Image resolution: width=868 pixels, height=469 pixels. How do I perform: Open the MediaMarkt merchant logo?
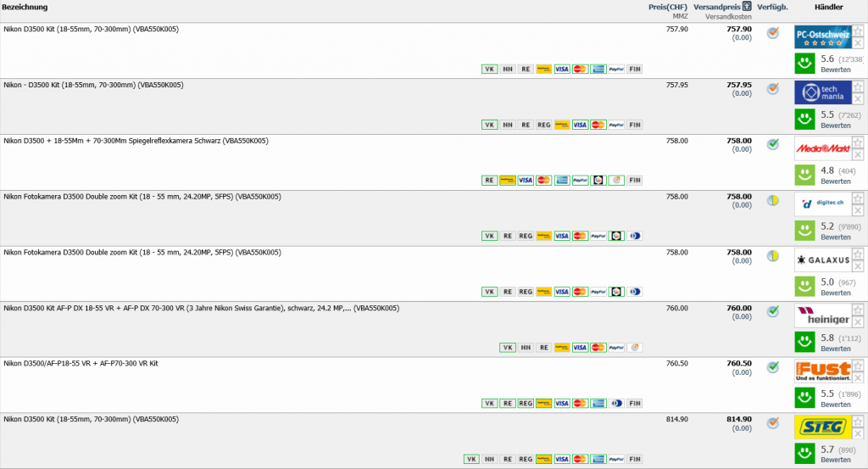(x=822, y=148)
